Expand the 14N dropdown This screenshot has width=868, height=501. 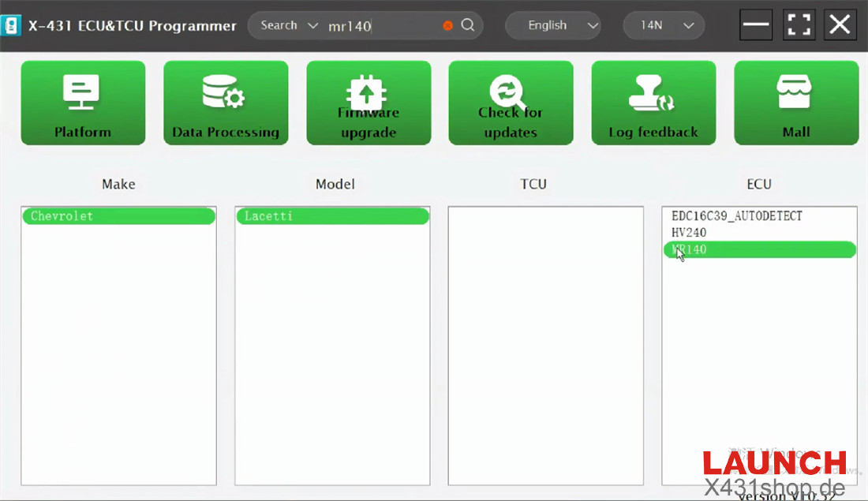tap(662, 25)
